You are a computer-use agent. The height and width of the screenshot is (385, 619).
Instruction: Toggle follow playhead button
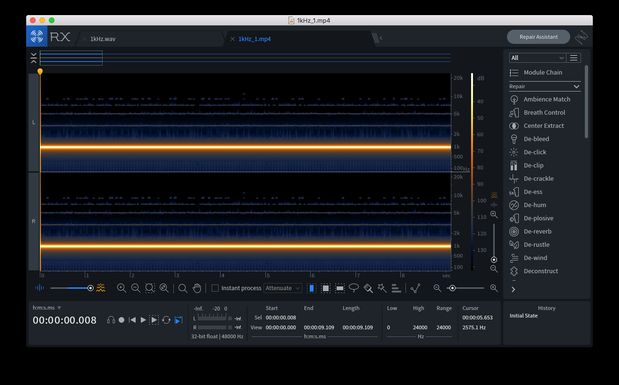coord(178,320)
